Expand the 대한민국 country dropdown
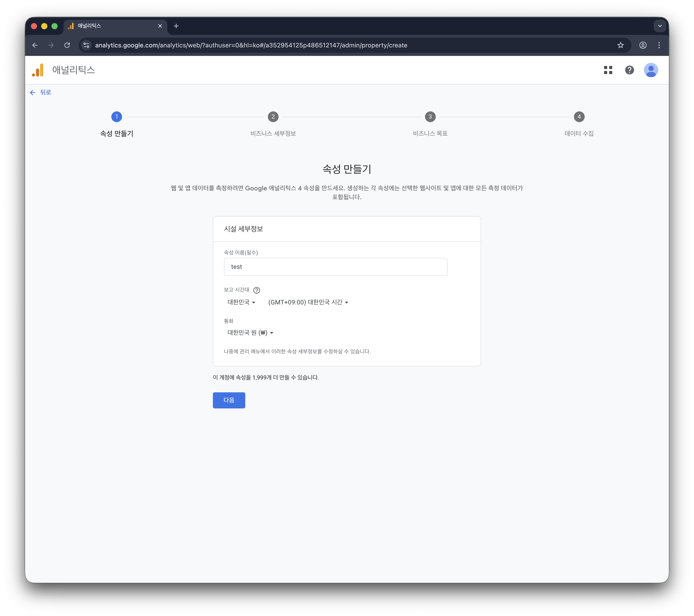This screenshot has width=694, height=616. (x=241, y=302)
